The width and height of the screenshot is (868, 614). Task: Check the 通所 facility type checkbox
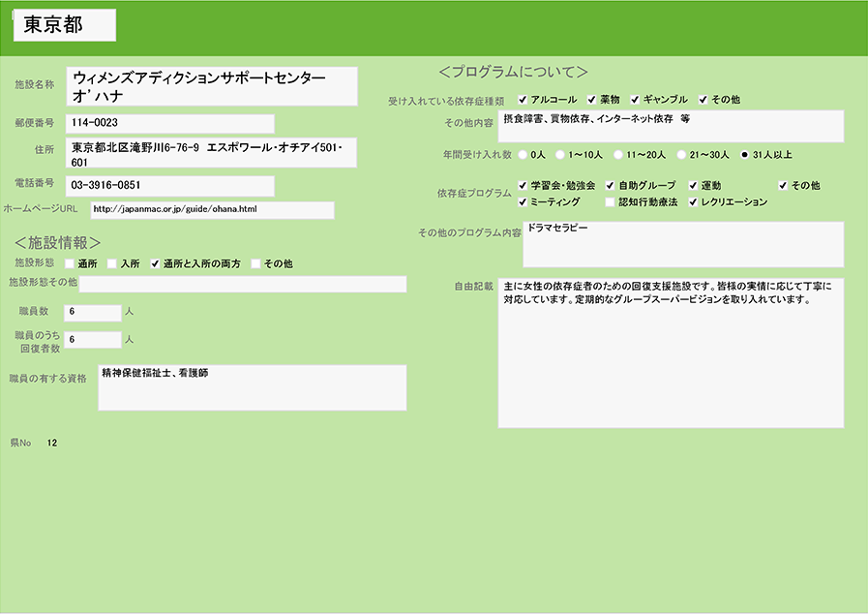pos(70,263)
